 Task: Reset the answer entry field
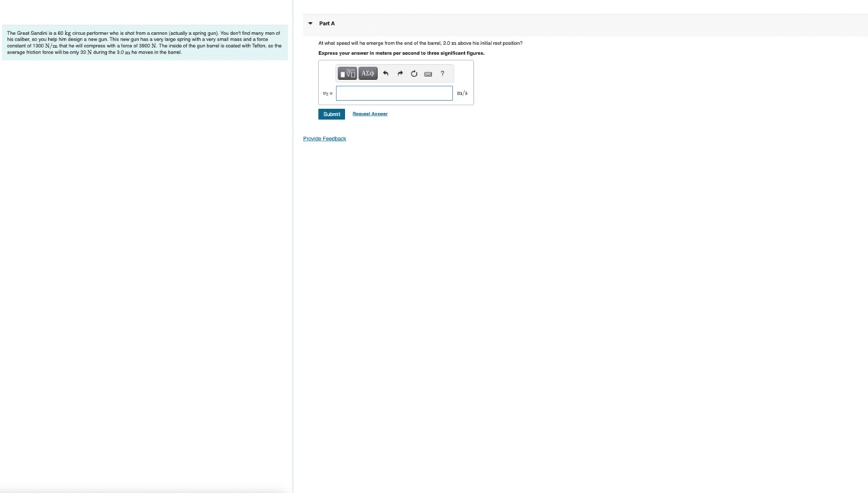point(414,73)
